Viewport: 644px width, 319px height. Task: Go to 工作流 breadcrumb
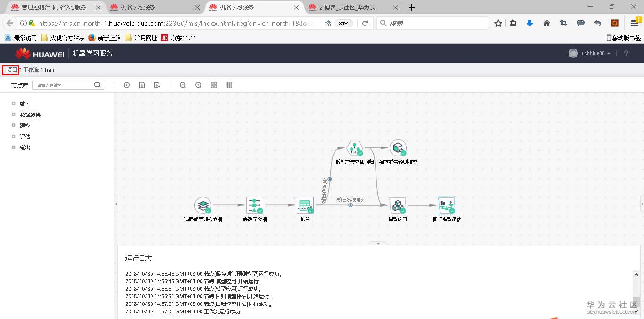[x=31, y=70]
